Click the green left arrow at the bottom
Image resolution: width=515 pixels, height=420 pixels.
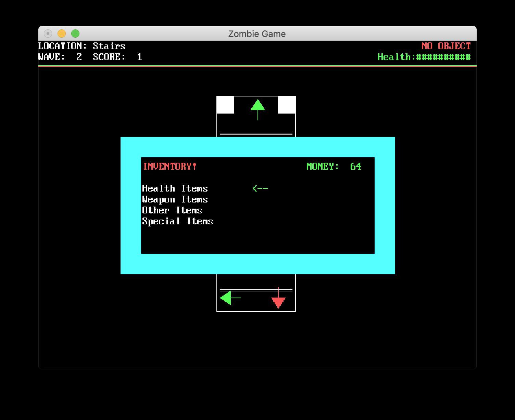pyautogui.click(x=230, y=298)
